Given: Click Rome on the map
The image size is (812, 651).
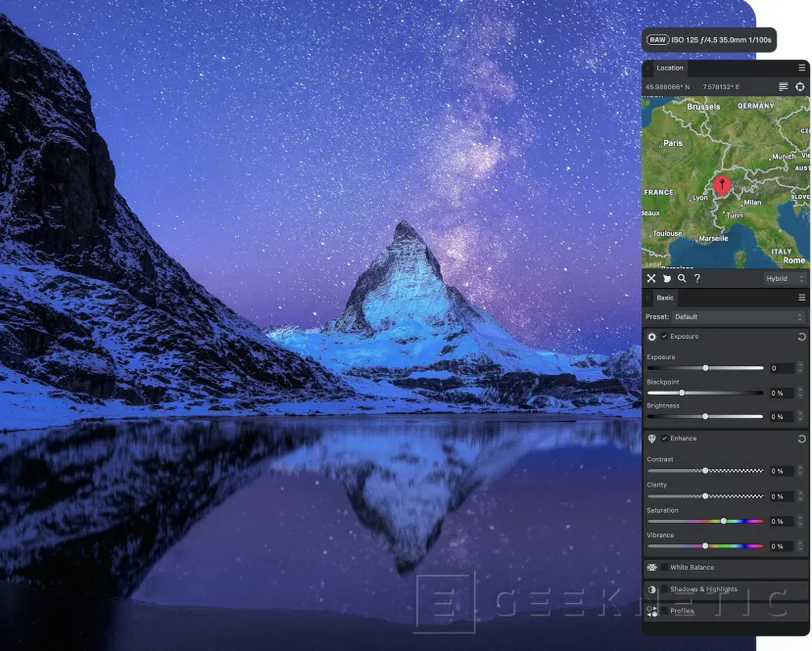Looking at the screenshot, I should click(793, 260).
